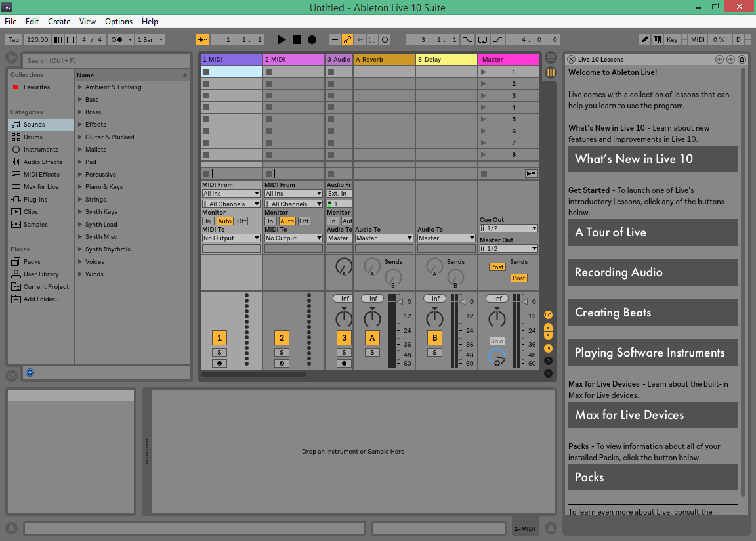Deactivate the 2 MIDI track activator
Screen dimensions: 756x541
tap(282, 337)
